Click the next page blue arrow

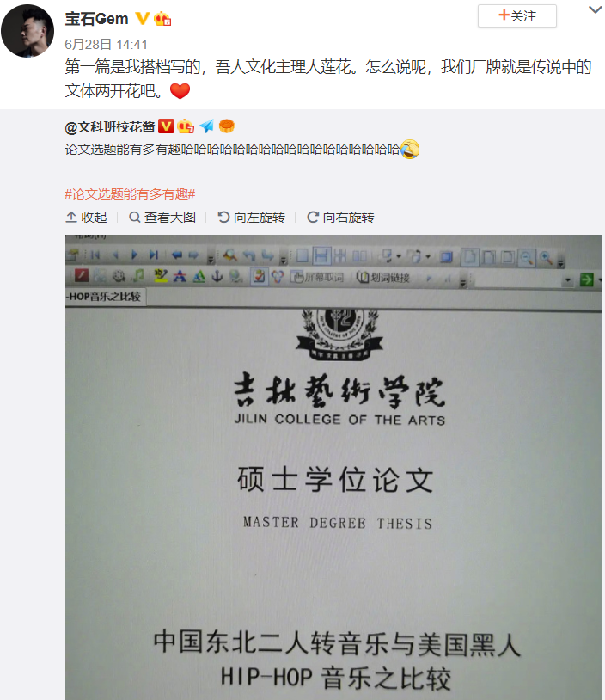click(134, 255)
